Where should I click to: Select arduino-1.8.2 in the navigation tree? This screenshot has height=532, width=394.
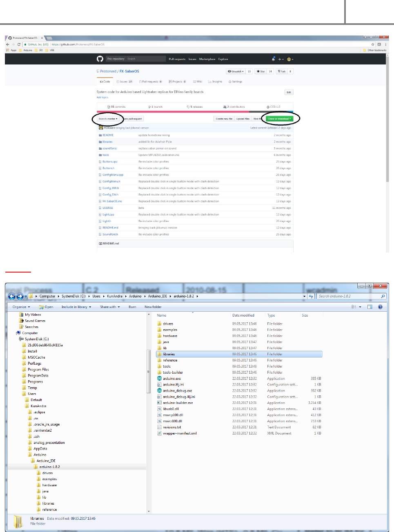click(x=50, y=467)
